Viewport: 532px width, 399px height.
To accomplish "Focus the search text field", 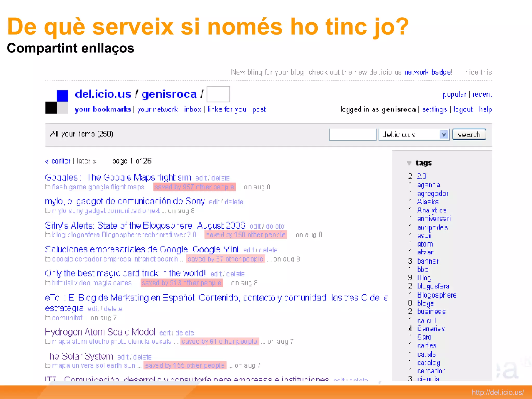I will (352, 135).
